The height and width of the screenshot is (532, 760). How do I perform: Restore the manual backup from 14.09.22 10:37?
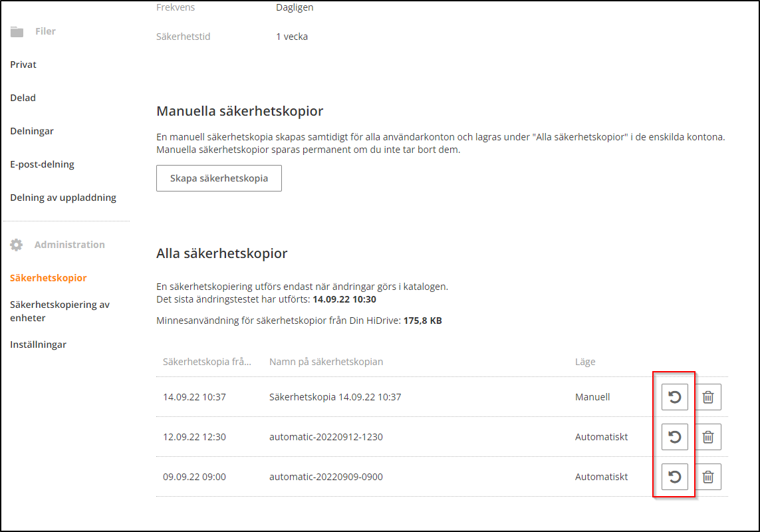[x=674, y=397]
